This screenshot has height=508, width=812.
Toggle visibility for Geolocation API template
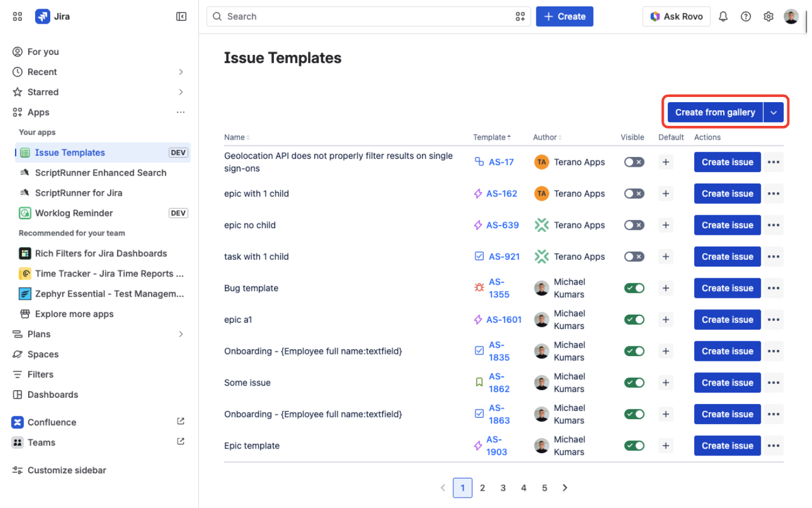(634, 162)
